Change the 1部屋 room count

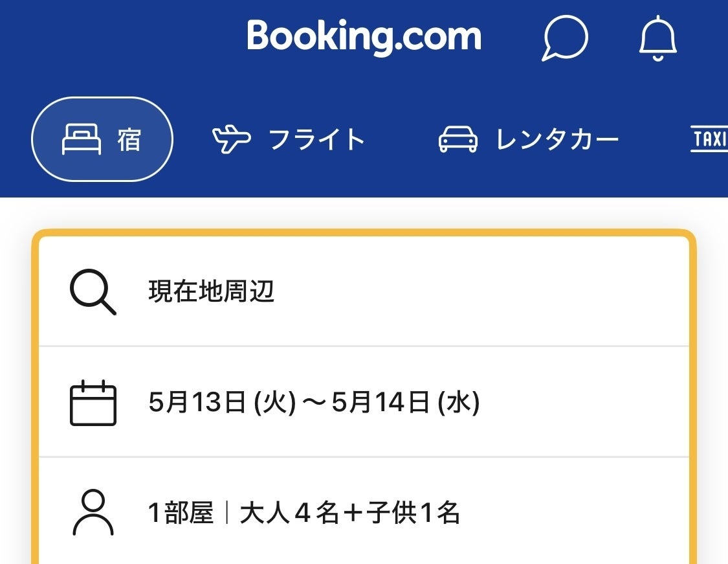[x=181, y=513]
